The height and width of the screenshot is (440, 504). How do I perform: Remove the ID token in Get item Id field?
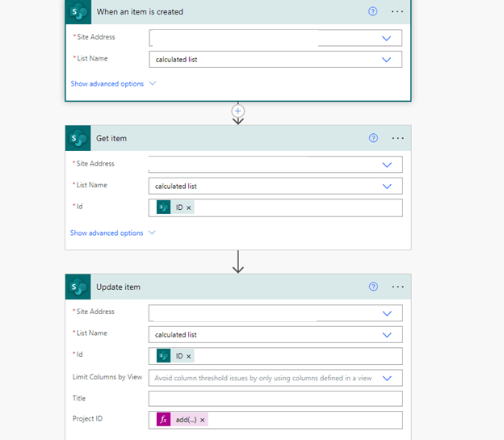(189, 208)
